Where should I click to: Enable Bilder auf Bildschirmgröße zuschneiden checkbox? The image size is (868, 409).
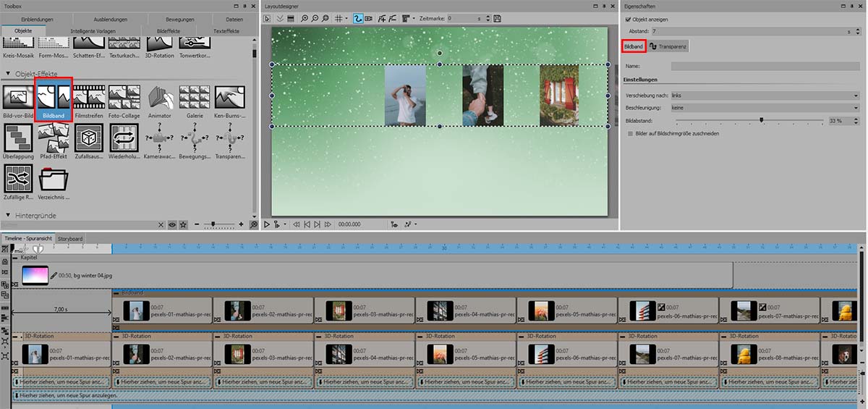(631, 134)
